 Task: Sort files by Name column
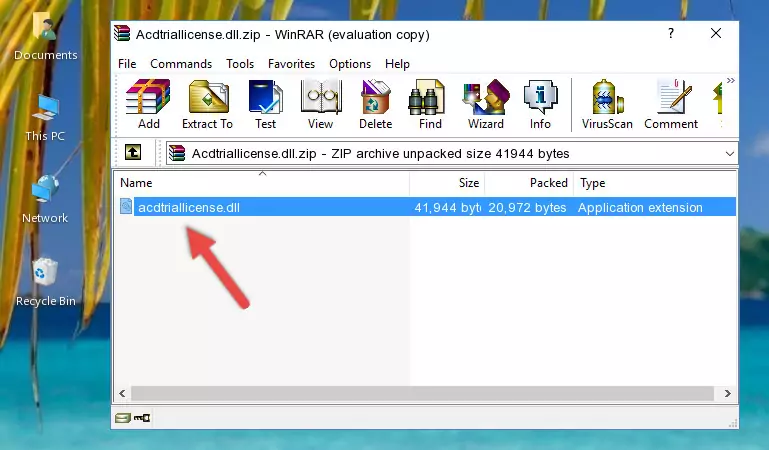tap(262, 183)
